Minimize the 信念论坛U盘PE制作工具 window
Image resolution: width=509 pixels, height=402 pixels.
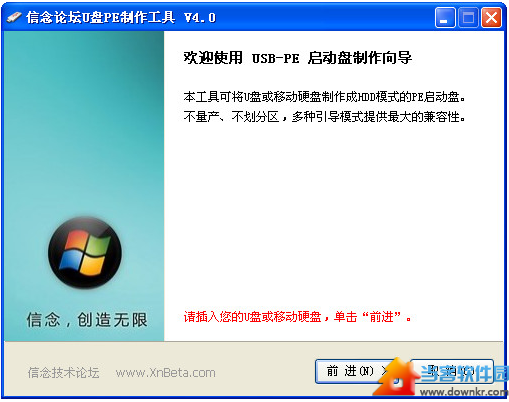(445, 17)
